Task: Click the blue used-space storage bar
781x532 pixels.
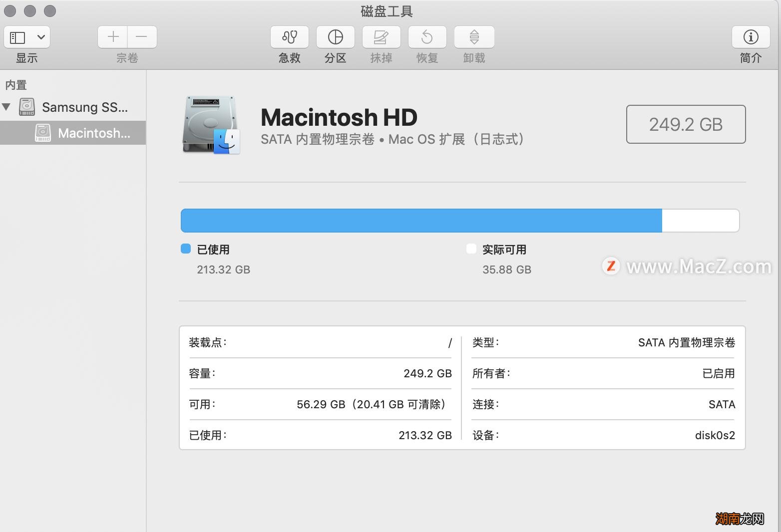Action: pos(421,221)
